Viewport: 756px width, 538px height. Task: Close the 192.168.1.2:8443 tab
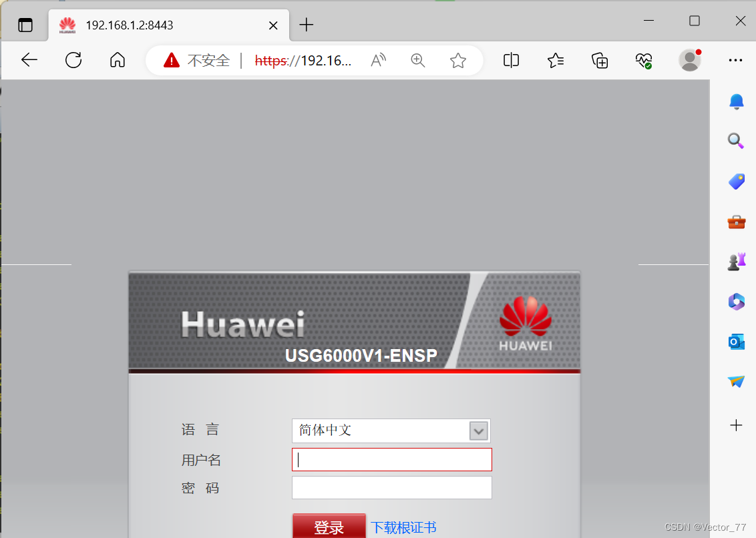point(273,25)
